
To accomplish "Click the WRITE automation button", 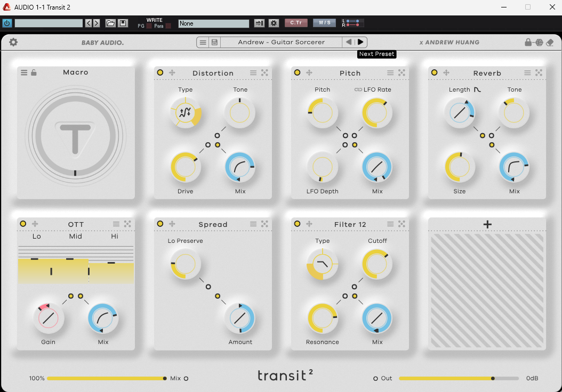I will pyautogui.click(x=155, y=20).
